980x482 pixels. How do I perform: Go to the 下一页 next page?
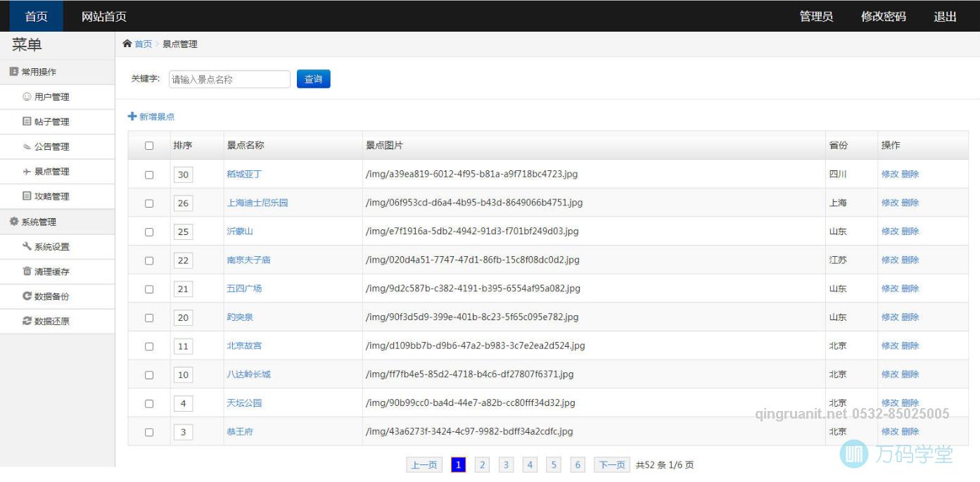click(x=611, y=465)
